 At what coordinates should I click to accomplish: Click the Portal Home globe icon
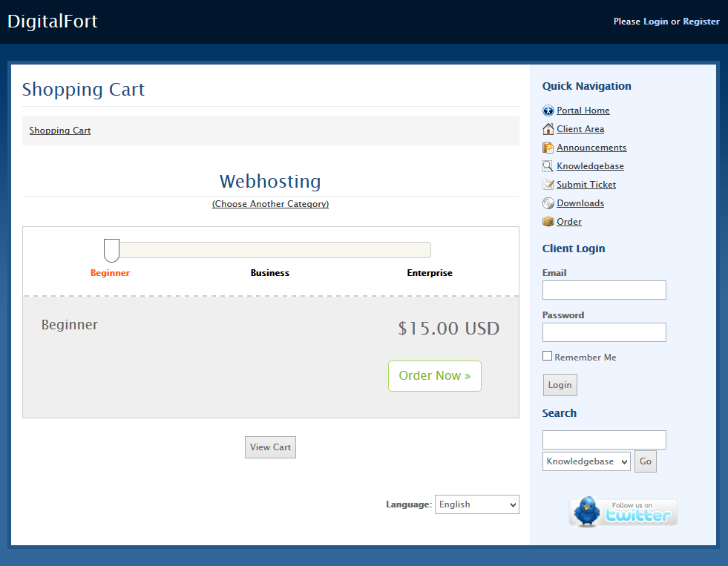pyautogui.click(x=548, y=111)
